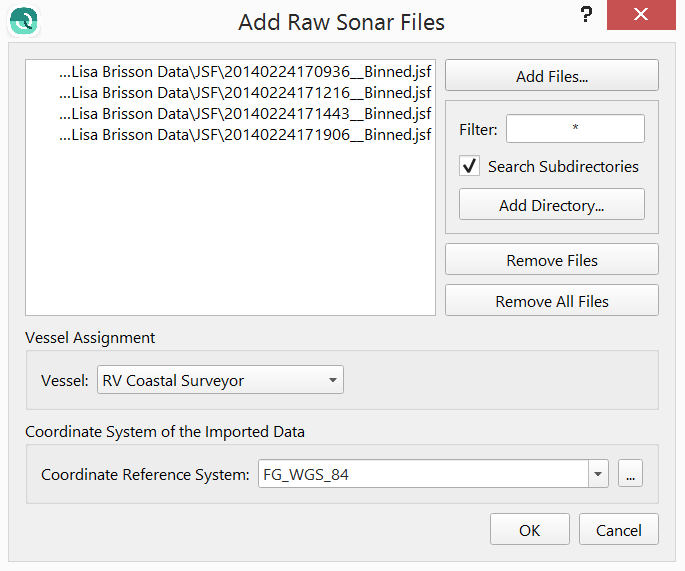Select file 20140224171443__Binned.jsf in list
Screen dimensions: 685x571
pos(245,114)
